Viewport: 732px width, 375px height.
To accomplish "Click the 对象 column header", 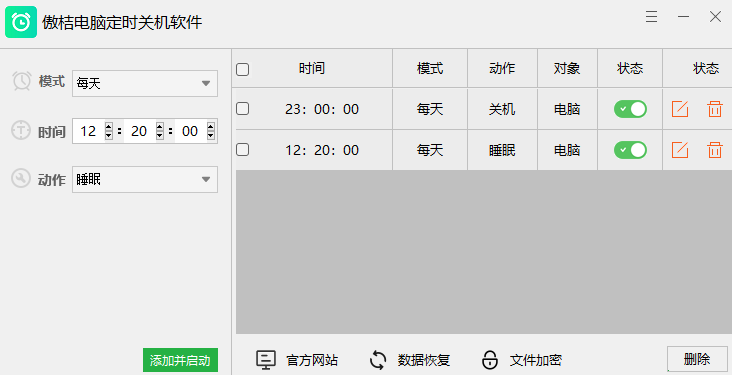I will (x=567, y=69).
